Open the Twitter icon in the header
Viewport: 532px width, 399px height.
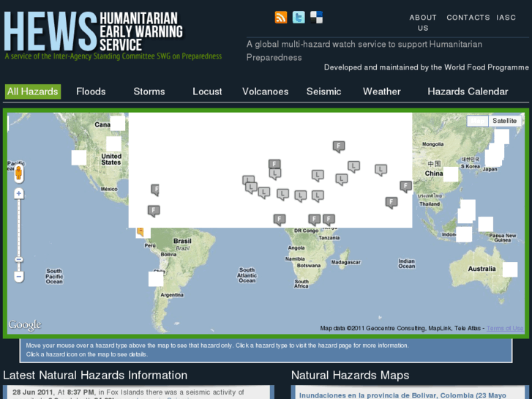point(299,18)
